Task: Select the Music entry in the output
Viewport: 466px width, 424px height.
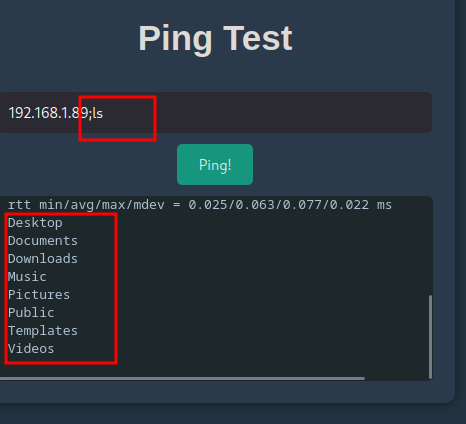Action: point(27,277)
